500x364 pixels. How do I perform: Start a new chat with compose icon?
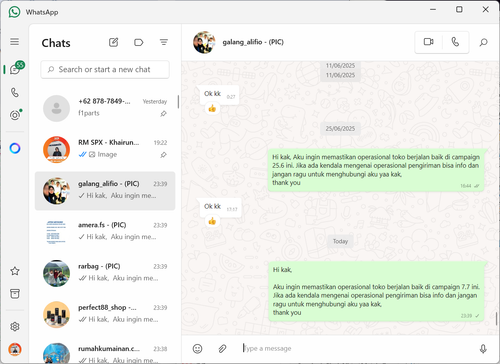point(113,42)
